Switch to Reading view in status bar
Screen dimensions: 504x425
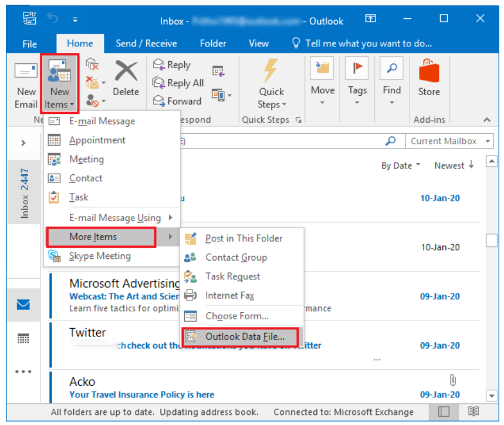click(473, 411)
